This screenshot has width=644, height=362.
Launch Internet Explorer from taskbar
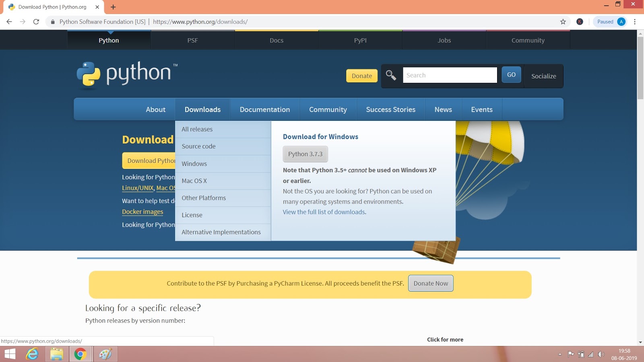32,354
